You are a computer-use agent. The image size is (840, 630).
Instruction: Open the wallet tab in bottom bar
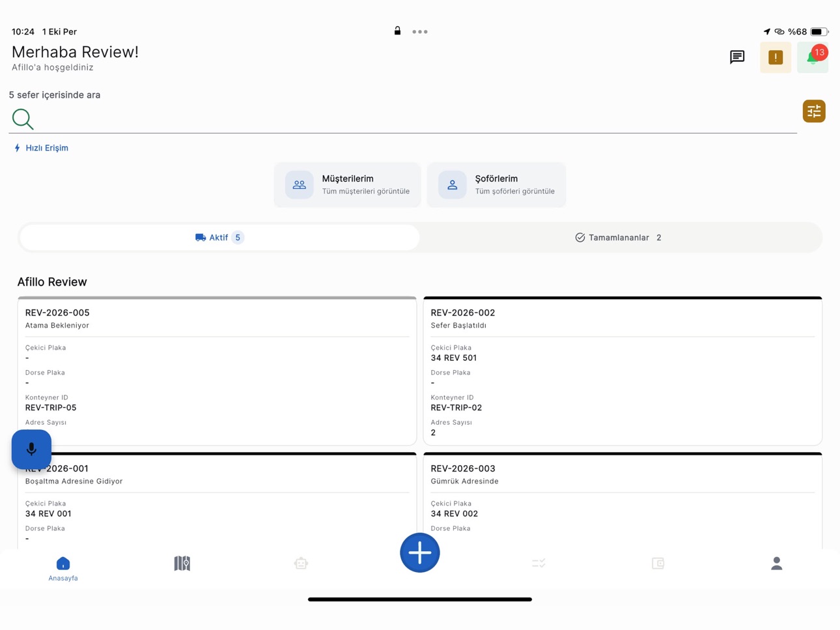(x=658, y=564)
